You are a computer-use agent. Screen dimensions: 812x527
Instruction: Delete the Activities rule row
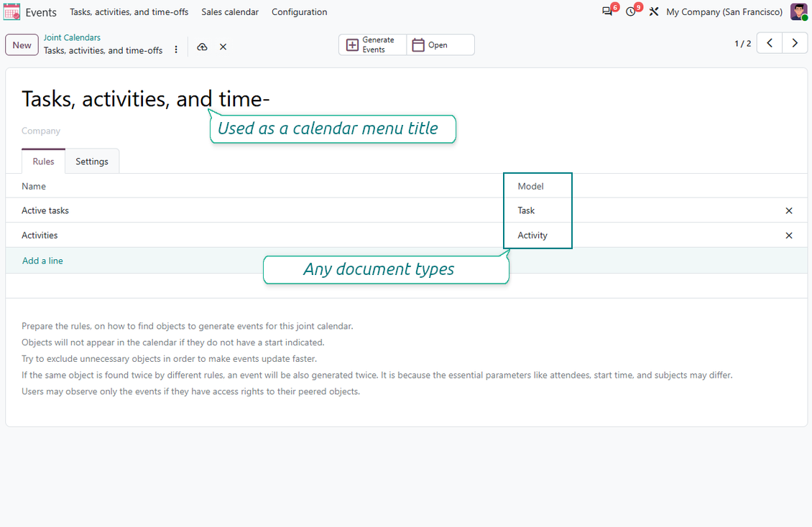click(x=789, y=235)
